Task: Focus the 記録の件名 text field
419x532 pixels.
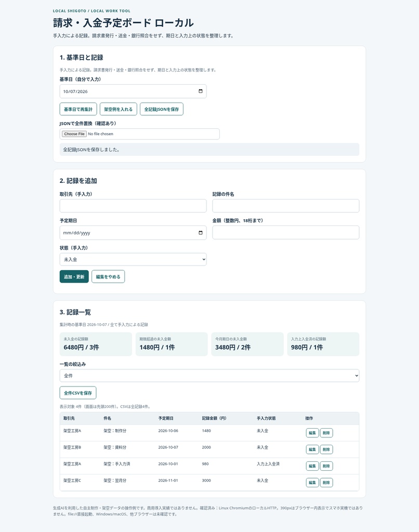Action: tap(286, 206)
